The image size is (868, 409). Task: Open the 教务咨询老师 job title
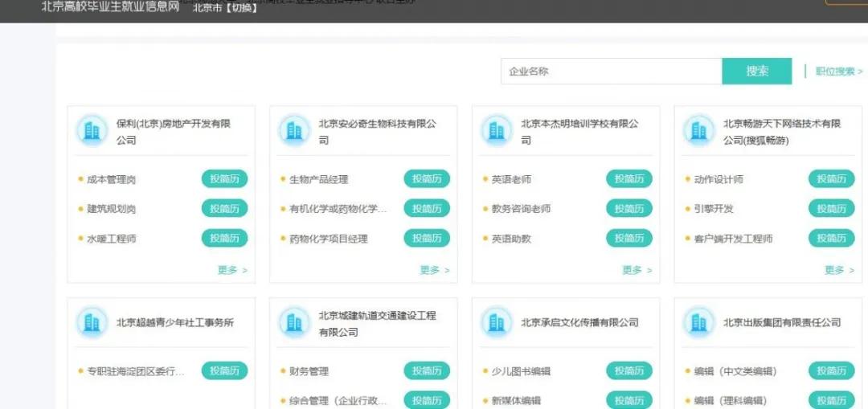(521, 209)
